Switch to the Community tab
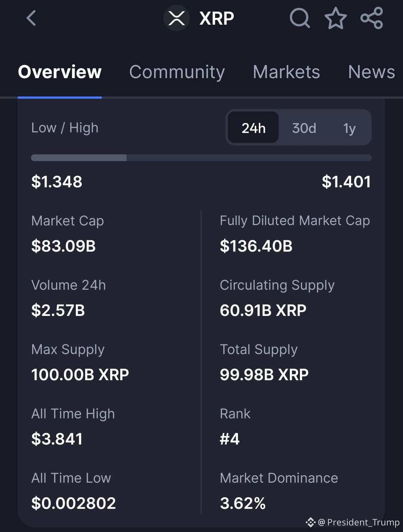This screenshot has width=403, height=532. 177,72
